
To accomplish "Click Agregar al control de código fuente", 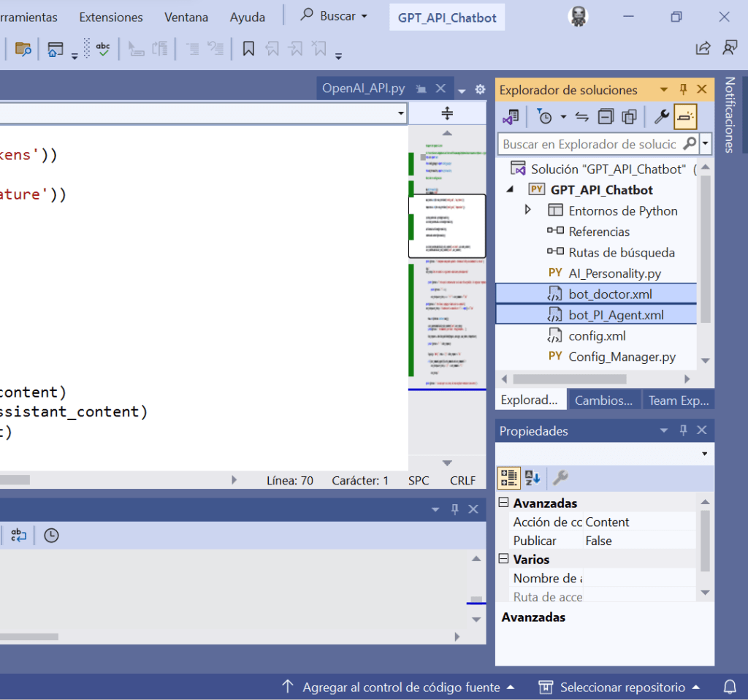I will point(401,687).
